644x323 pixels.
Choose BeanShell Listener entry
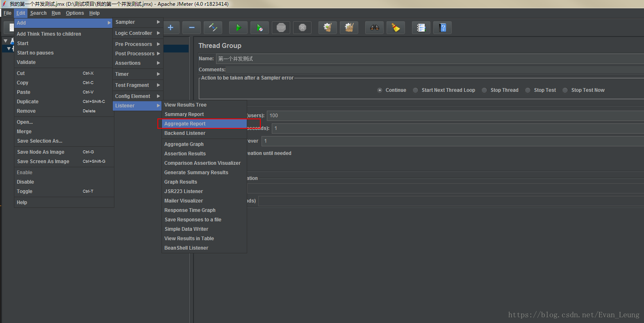tap(204, 248)
